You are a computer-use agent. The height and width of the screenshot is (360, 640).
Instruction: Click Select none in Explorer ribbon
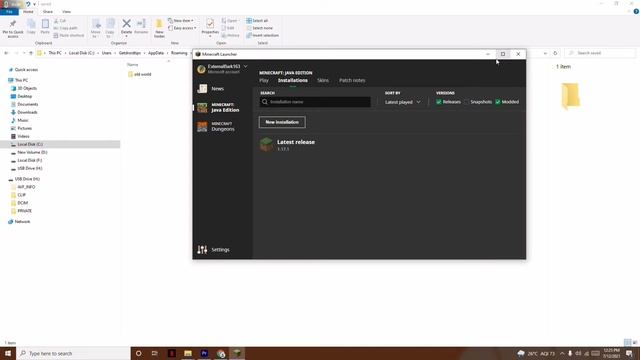point(259,28)
